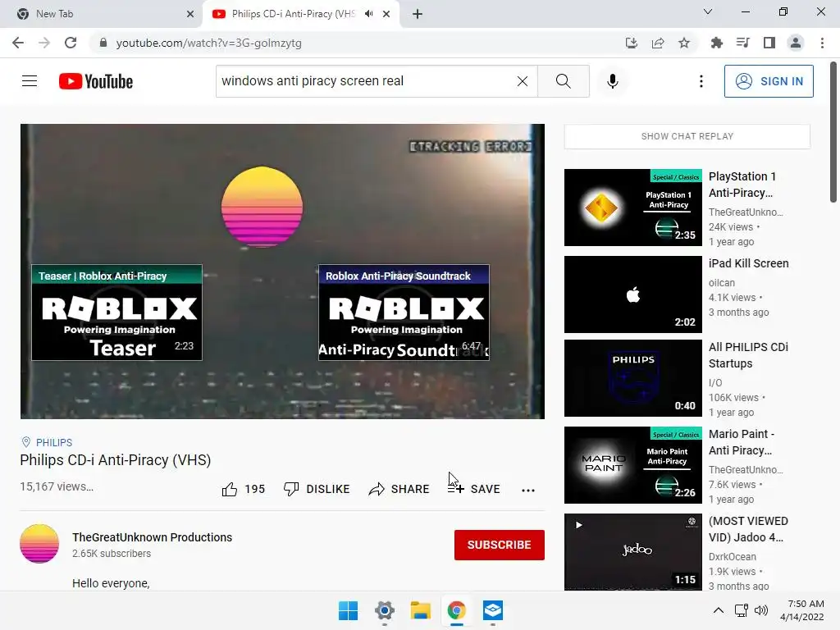Save video to playlist with SAVE
The width and height of the screenshot is (840, 630).
pyautogui.click(x=474, y=489)
